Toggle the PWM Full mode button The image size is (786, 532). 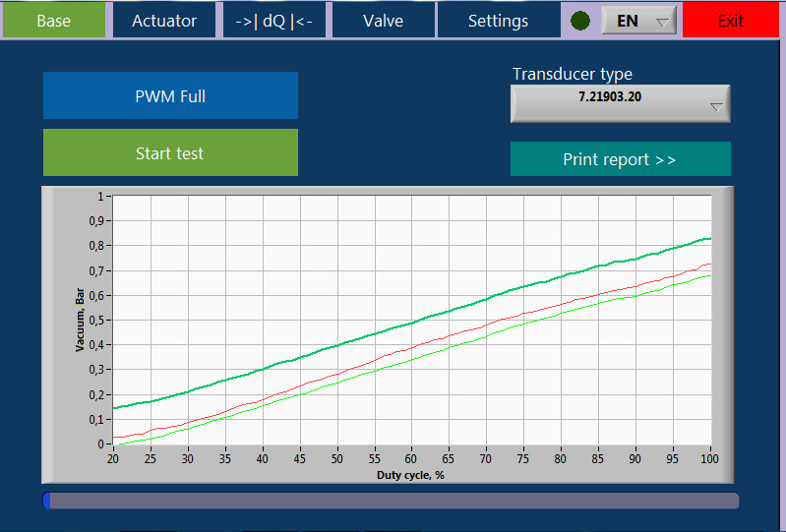point(170,96)
